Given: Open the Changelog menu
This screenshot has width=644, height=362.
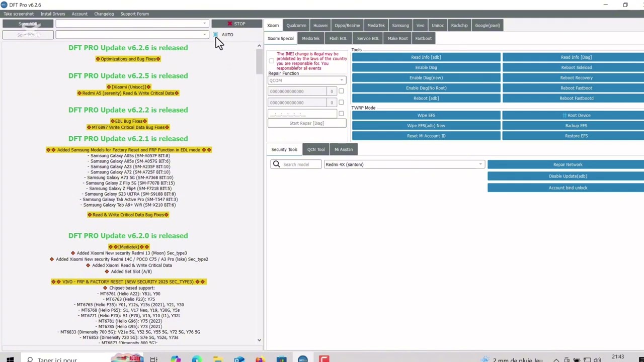Looking at the screenshot, I should pyautogui.click(x=104, y=14).
